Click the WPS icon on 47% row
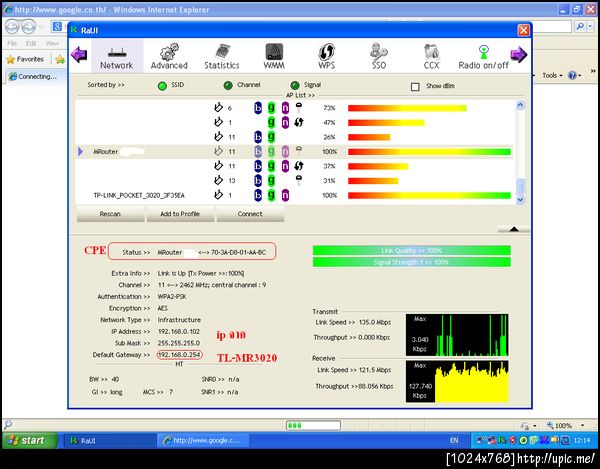Viewport: 600px width, 469px height. pyautogui.click(x=299, y=122)
